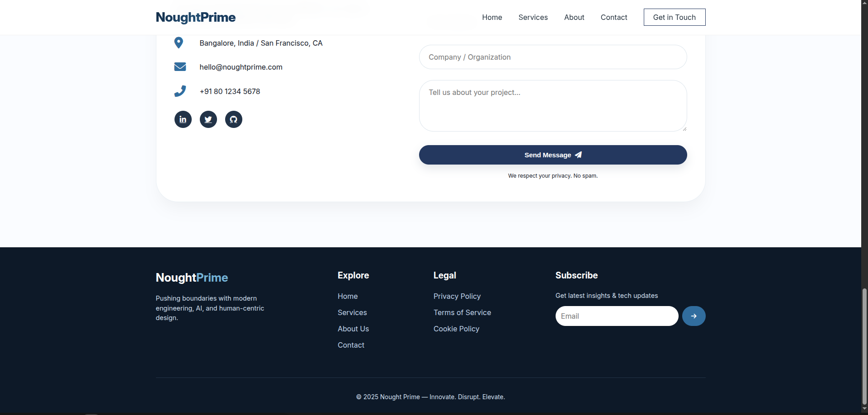The height and width of the screenshot is (415, 868).
Task: Open the Privacy Policy footer link
Action: 457,296
